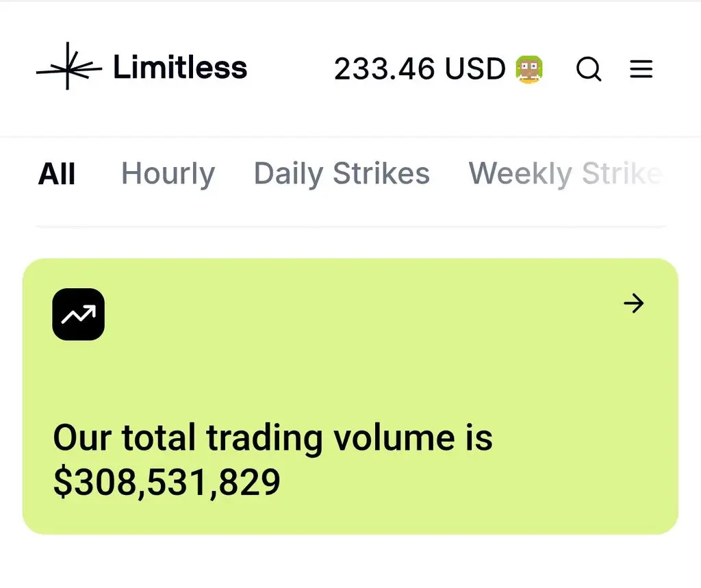The width and height of the screenshot is (701, 588).
Task: Click the Limitless starburst logo icon
Action: tap(69, 66)
